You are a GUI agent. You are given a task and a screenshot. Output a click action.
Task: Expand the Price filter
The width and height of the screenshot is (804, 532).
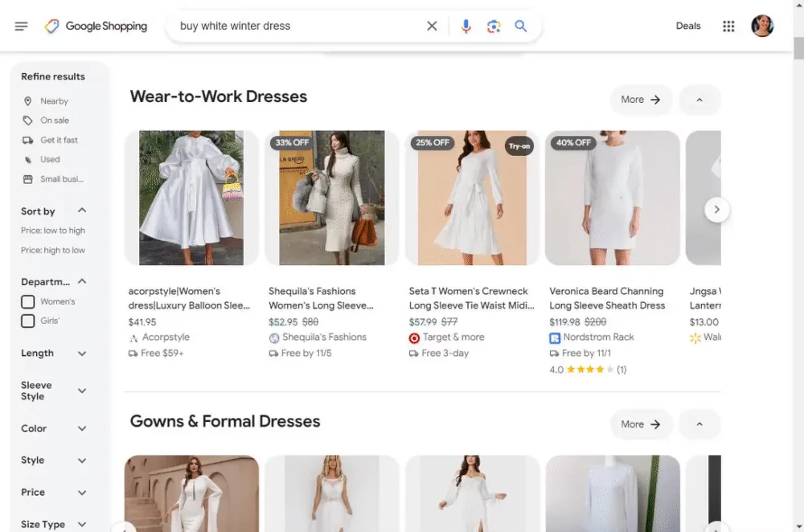[x=81, y=493]
